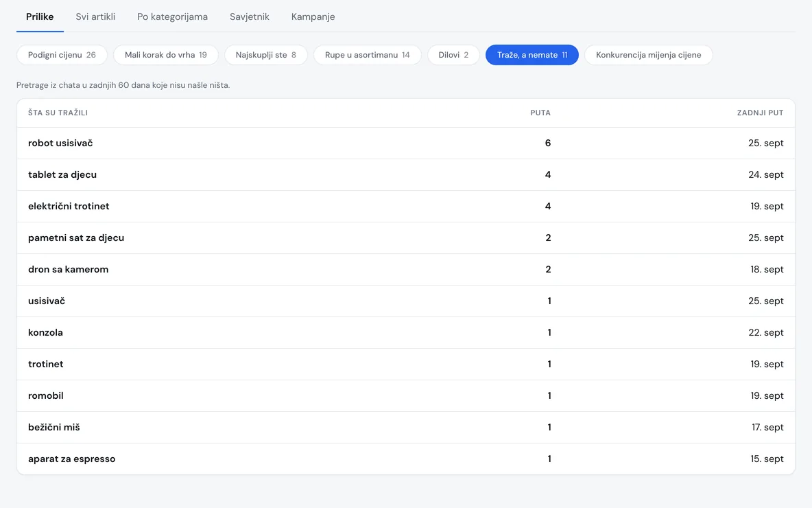This screenshot has height=508, width=812.
Task: Show the Rupe u asortimanu filter
Action: pyautogui.click(x=367, y=55)
